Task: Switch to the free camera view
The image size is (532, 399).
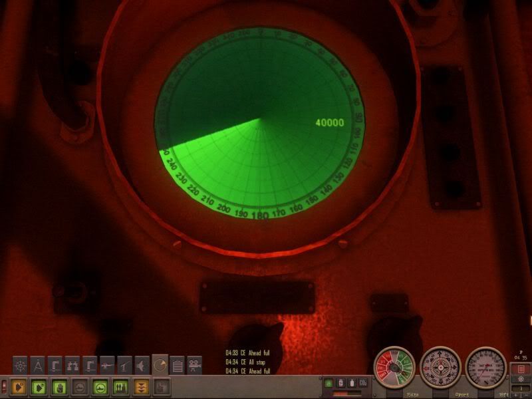Action: point(194,366)
